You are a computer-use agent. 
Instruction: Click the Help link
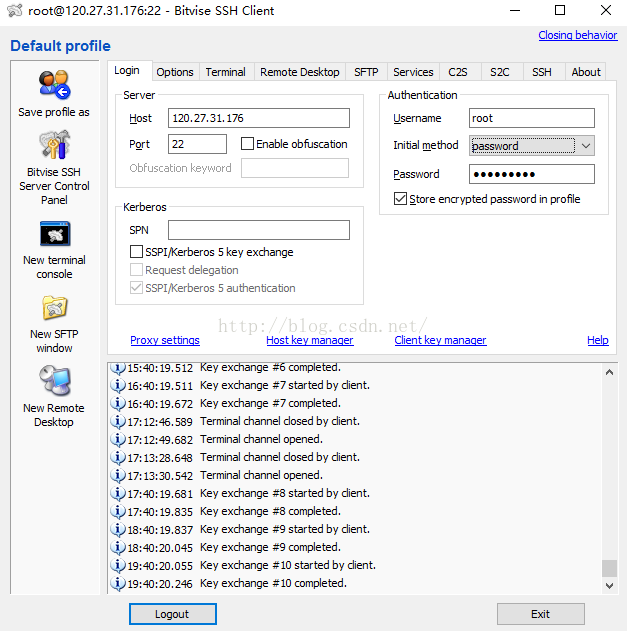[598, 340]
